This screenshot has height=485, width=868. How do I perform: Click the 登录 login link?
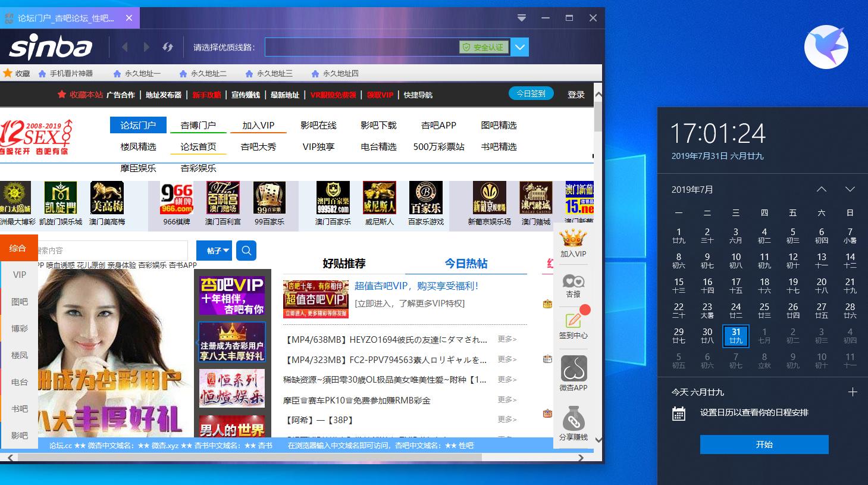pos(576,95)
